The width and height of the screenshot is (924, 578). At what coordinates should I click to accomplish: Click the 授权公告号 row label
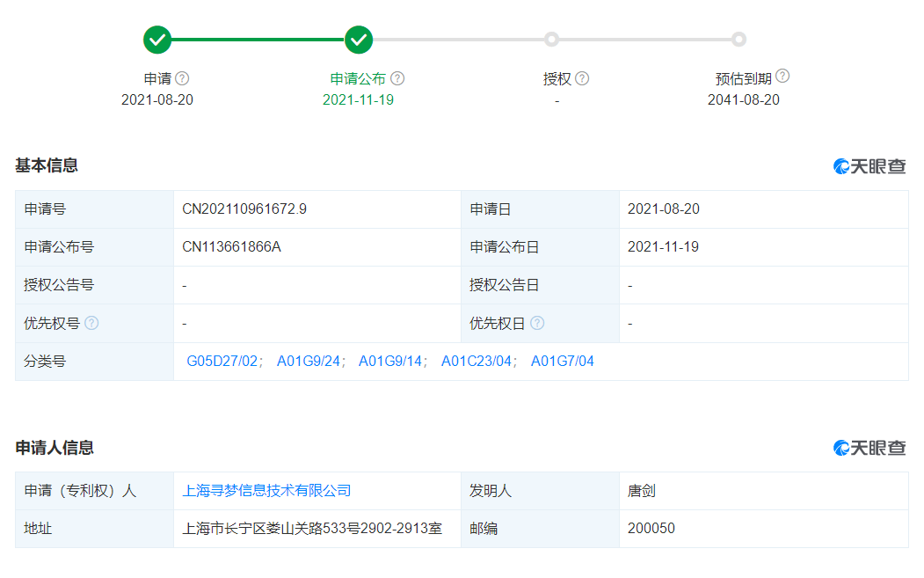click(x=59, y=285)
